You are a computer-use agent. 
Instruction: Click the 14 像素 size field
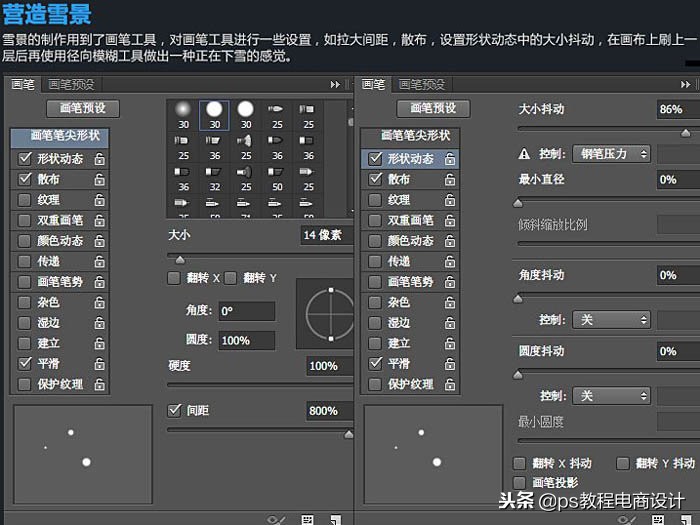click(x=327, y=235)
